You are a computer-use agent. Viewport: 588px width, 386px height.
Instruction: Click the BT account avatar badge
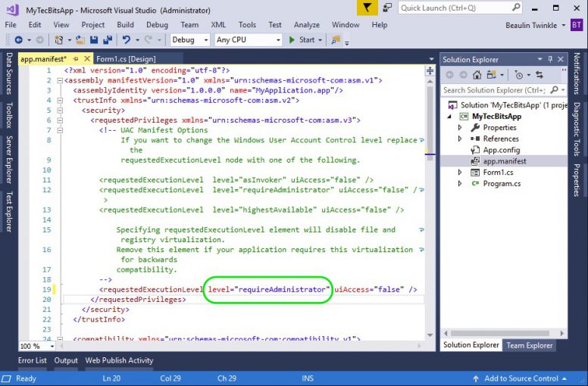tap(577, 25)
